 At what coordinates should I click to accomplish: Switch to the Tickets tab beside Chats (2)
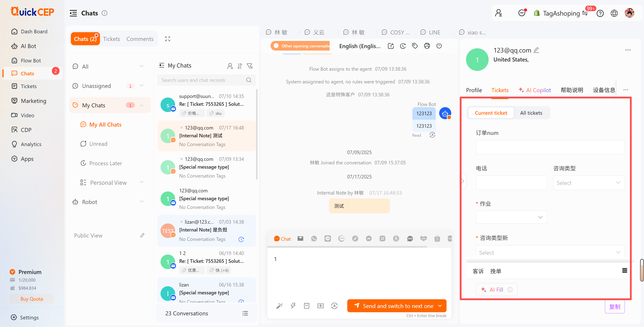tap(112, 39)
